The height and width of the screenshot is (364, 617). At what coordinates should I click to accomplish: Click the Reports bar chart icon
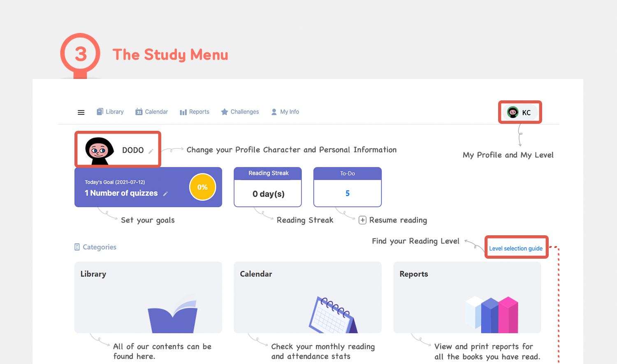pos(183,112)
